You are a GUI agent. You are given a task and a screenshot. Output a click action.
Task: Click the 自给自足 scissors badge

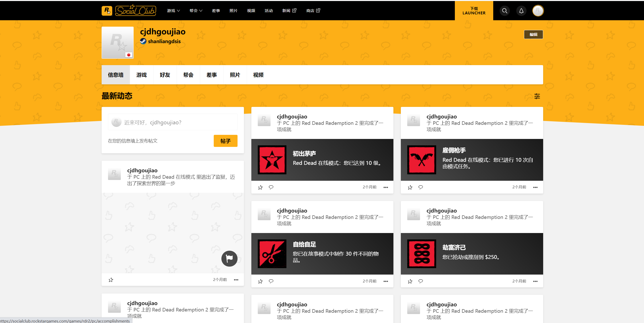tap(272, 254)
